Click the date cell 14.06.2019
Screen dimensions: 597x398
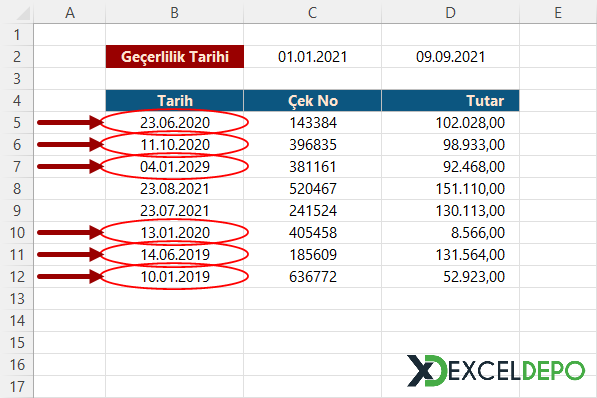175,255
